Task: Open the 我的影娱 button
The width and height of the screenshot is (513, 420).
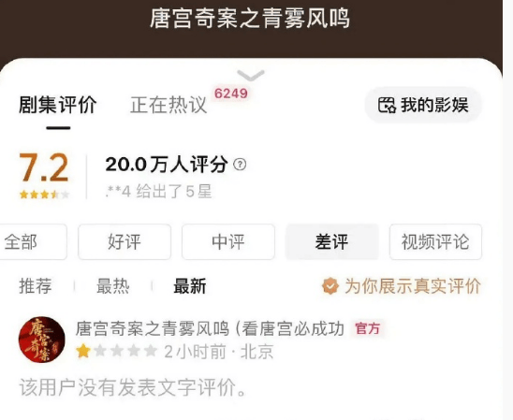Action: coord(423,105)
